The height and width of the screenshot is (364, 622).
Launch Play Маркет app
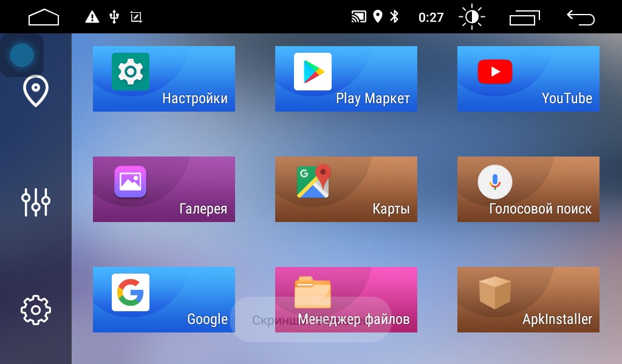[x=346, y=79]
